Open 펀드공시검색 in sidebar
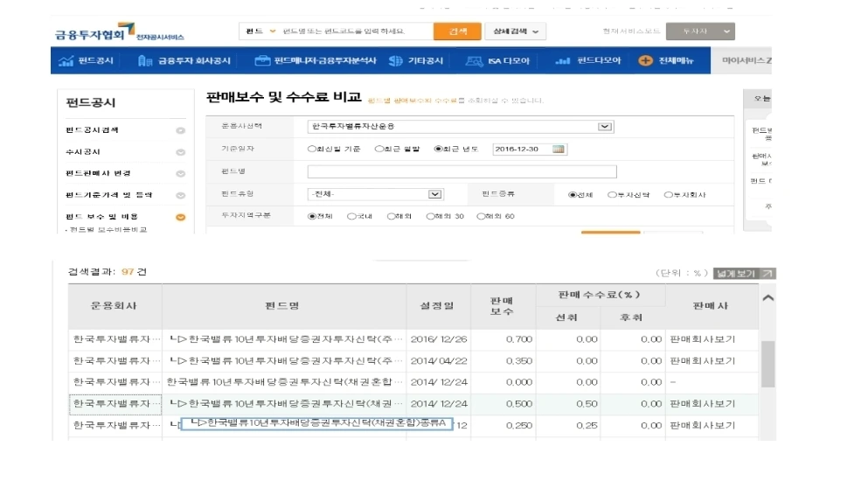Image resolution: width=868 pixels, height=481 pixels. 93,130
